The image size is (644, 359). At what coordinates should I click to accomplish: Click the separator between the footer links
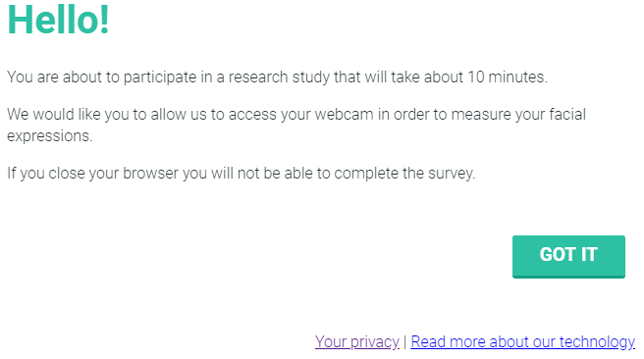click(x=405, y=341)
